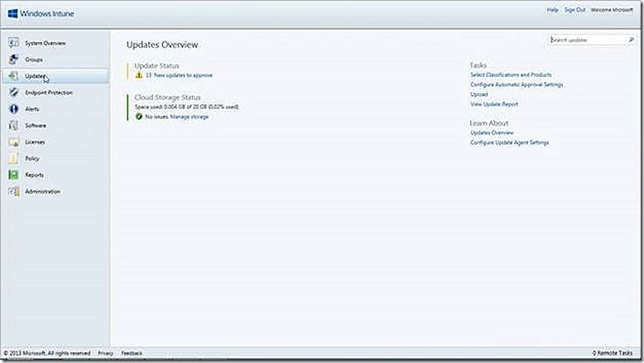
Task: Click the green checkmark No issues icon
Action: [x=139, y=117]
